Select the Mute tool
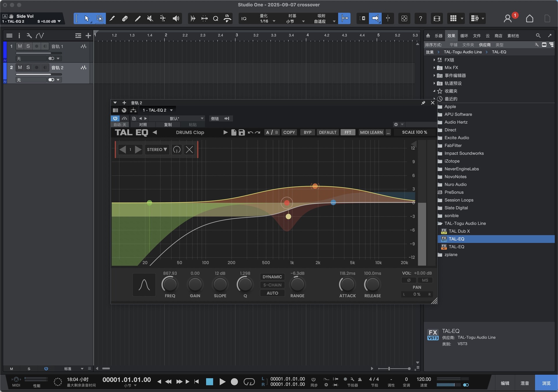Image resolution: width=558 pixels, height=392 pixels. (150, 19)
